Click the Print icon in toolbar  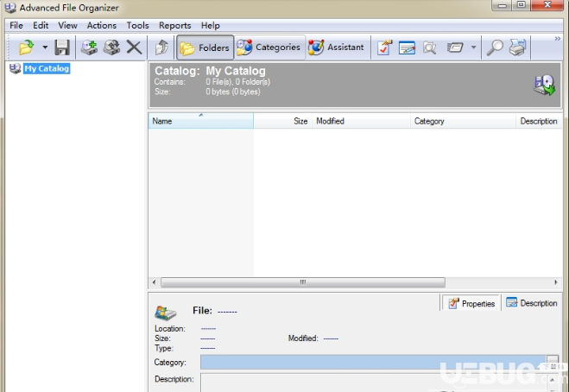517,47
